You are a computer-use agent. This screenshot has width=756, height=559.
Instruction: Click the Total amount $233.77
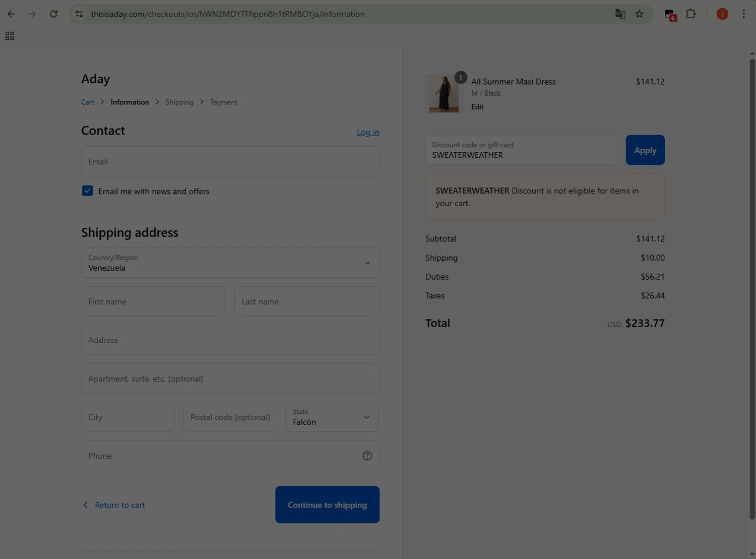(645, 323)
